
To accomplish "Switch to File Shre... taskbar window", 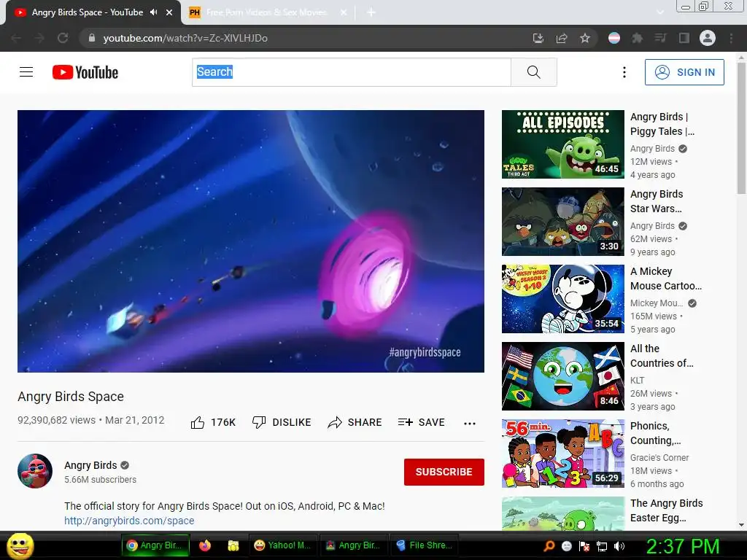I will click(x=424, y=545).
